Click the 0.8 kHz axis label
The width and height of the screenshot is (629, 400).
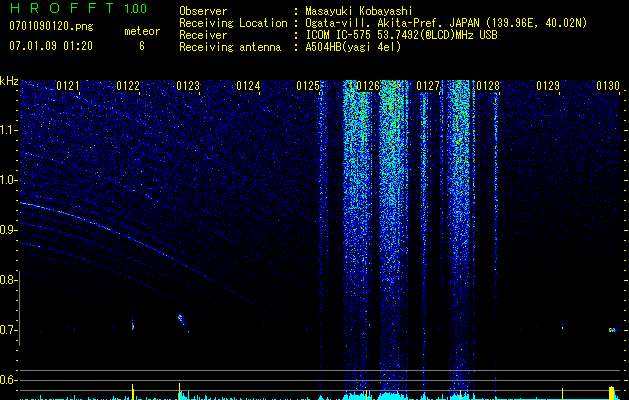[8, 280]
